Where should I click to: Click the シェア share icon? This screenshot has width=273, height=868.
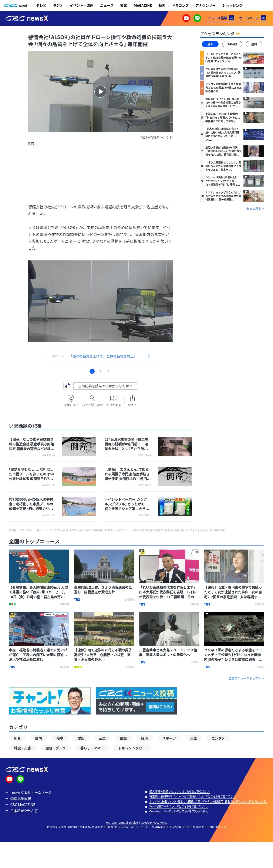[132, 398]
